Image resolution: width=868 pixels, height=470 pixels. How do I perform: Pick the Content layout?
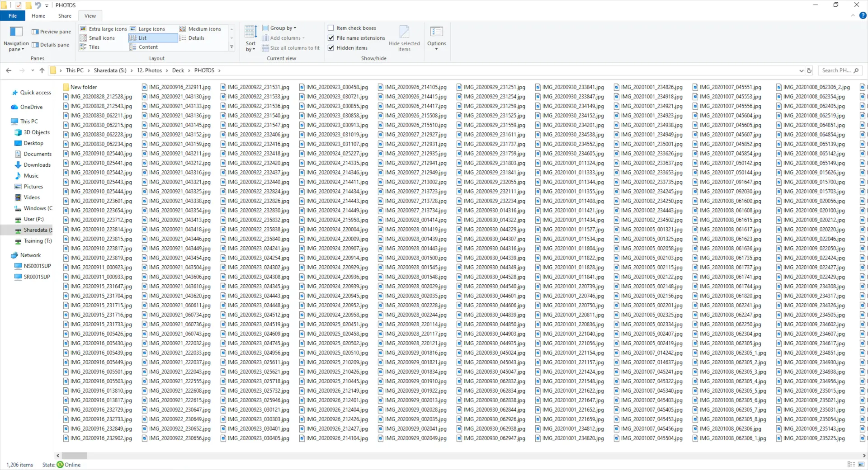pos(144,47)
